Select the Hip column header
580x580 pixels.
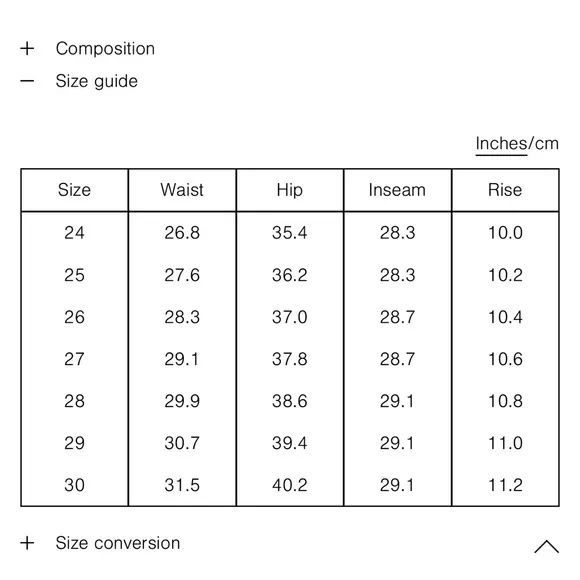click(x=290, y=190)
